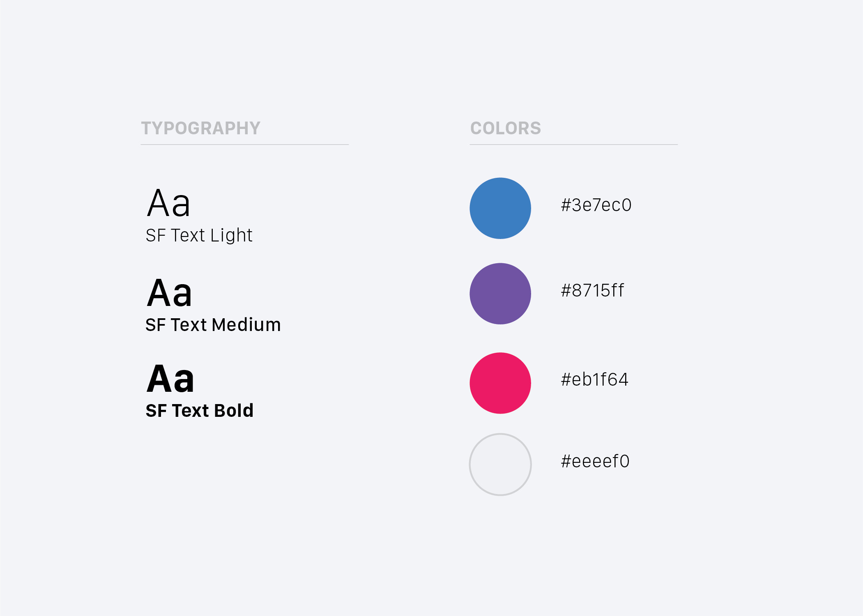Click the TYPOGRAPHY section heading
The height and width of the screenshot is (616, 863).
coord(201,128)
